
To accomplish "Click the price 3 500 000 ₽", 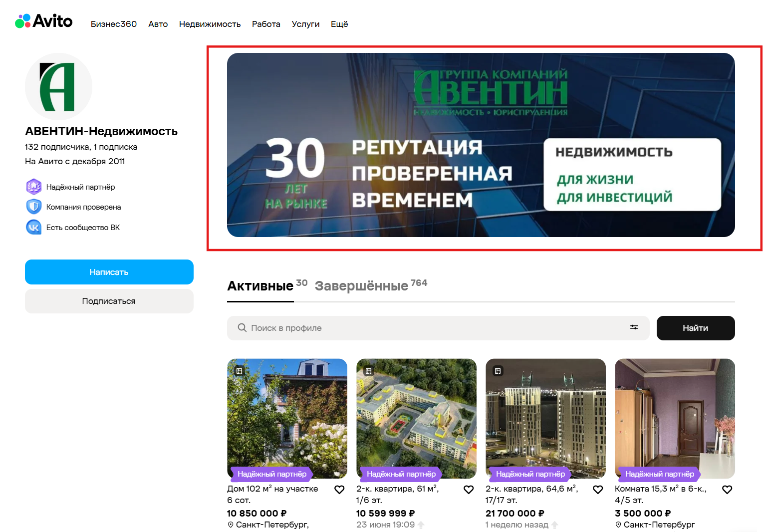I will click(x=643, y=513).
